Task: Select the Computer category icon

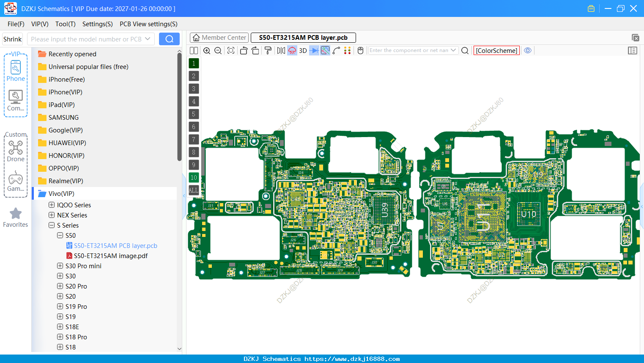Action: coord(16,100)
